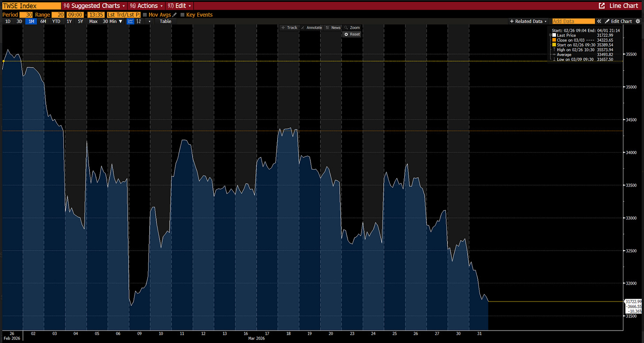Select the line chart type icon
The width and height of the screenshot is (644, 343).
pos(131,21)
